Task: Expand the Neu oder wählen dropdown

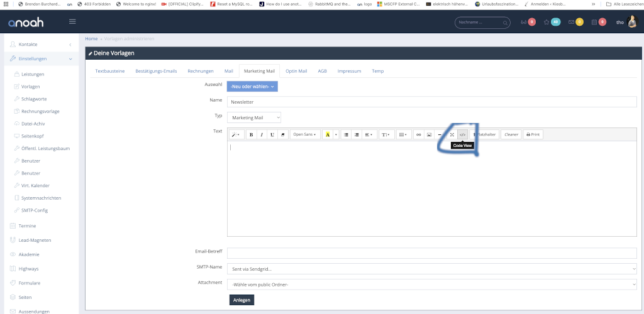Action: tap(252, 86)
